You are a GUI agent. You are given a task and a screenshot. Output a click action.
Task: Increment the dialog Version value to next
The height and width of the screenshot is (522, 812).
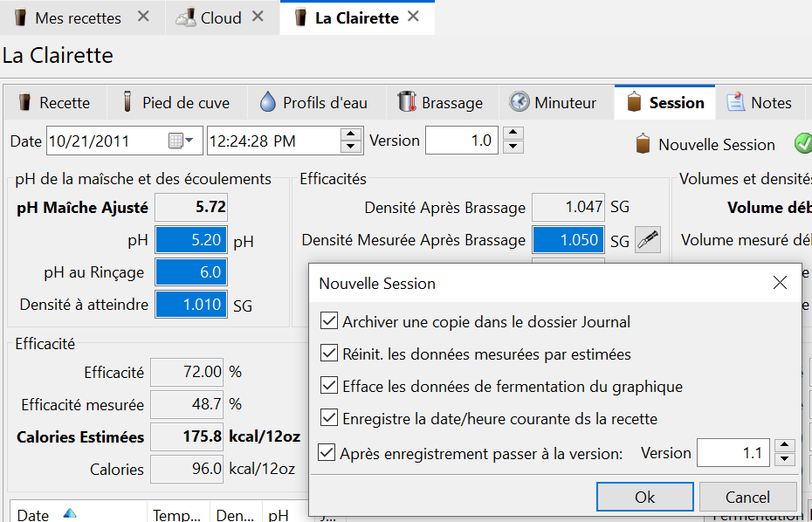click(x=785, y=447)
